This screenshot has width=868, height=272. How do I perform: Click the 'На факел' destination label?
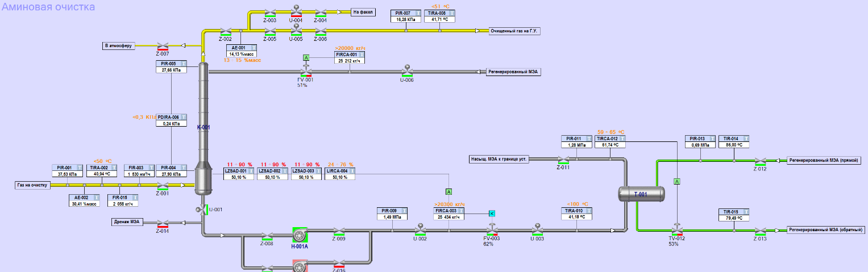coord(363,12)
